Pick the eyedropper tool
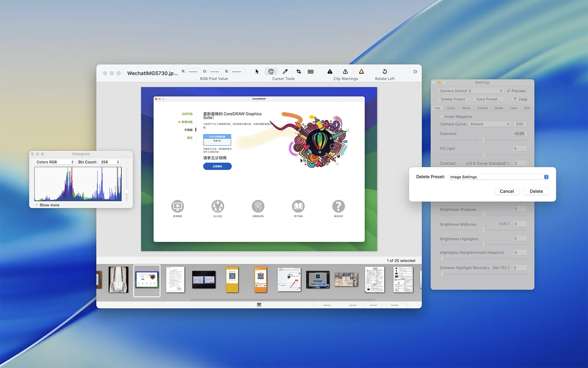Image resolution: width=588 pixels, height=368 pixels. (x=285, y=72)
